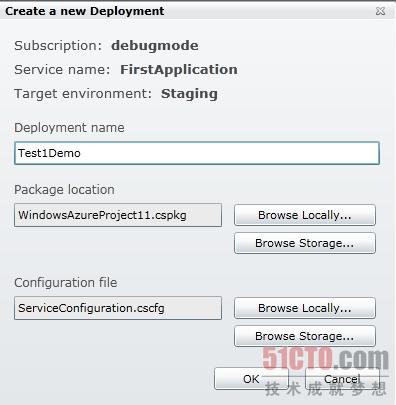Click the Deployment name text field
The height and width of the screenshot is (405, 396).
[197, 153]
